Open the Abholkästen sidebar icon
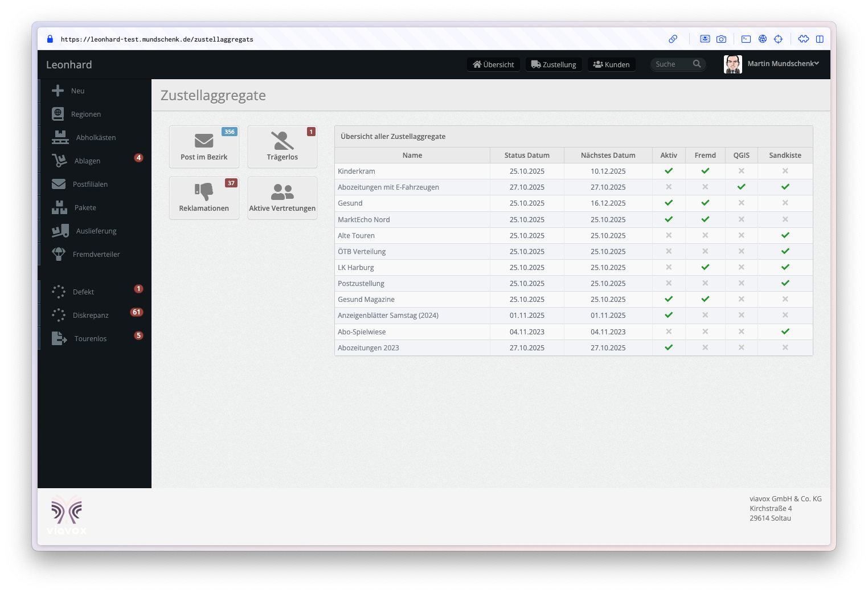The image size is (868, 593). (60, 137)
